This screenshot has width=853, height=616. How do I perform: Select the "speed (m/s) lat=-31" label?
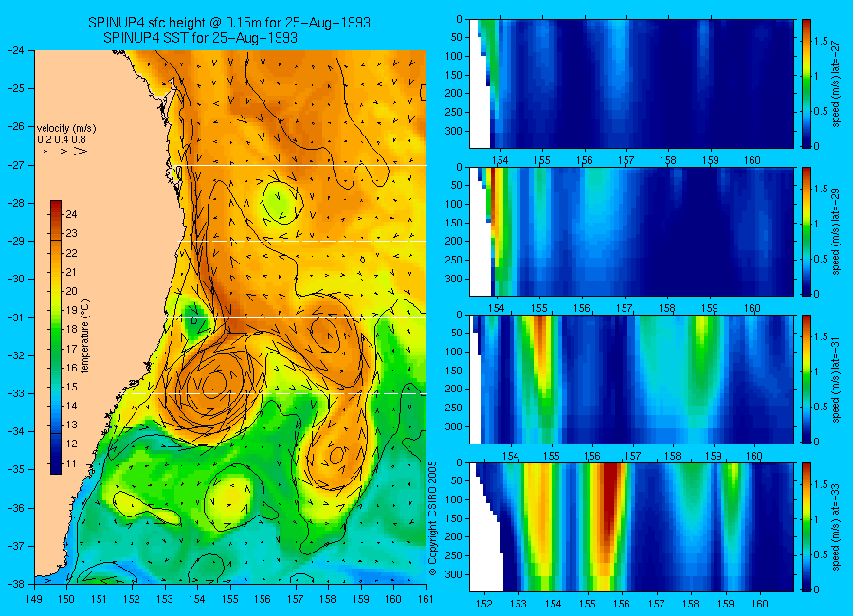pyautogui.click(x=837, y=380)
